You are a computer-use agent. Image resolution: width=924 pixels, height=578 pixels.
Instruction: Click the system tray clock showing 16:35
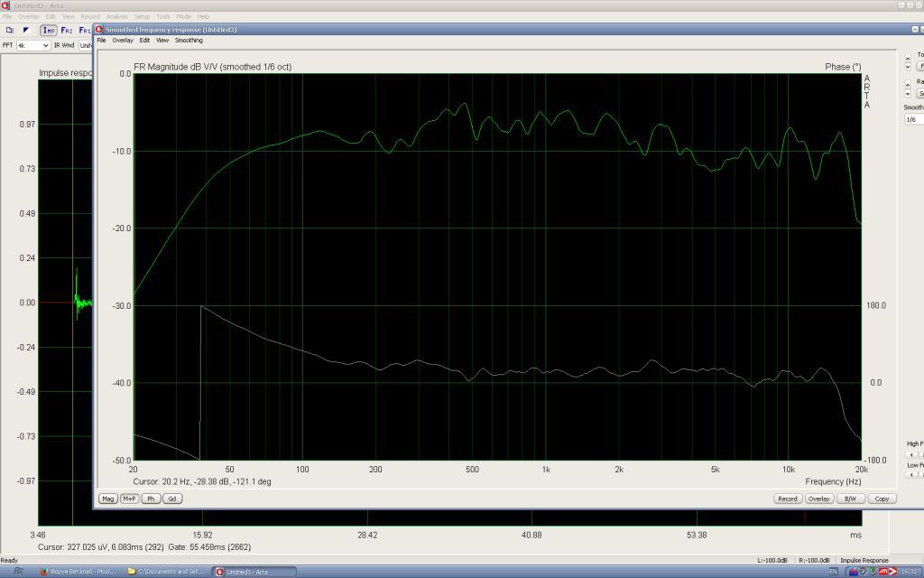click(910, 572)
